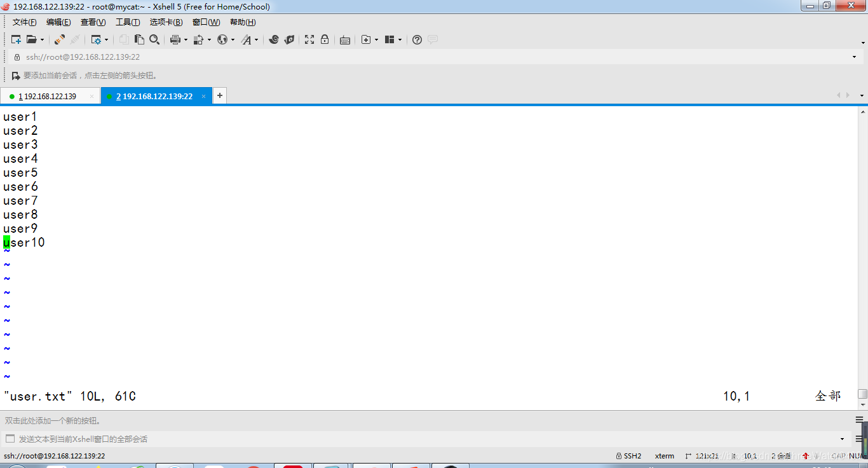Click the add current session arrow icon
Viewport: 868px width, 468px height.
[16, 76]
